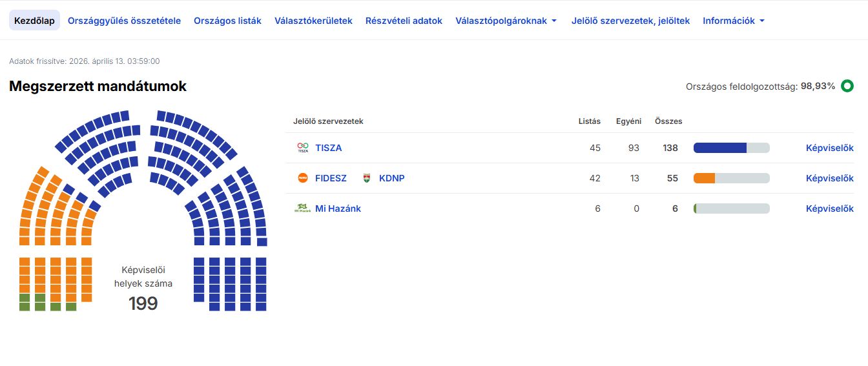Click the TISZA party logo icon
Viewport: 868px width, 366px height.
[302, 148]
